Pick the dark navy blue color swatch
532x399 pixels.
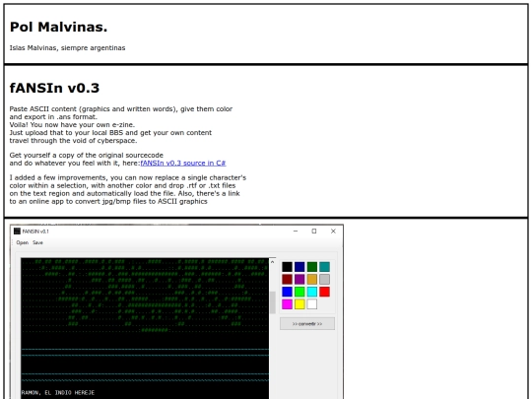click(299, 267)
